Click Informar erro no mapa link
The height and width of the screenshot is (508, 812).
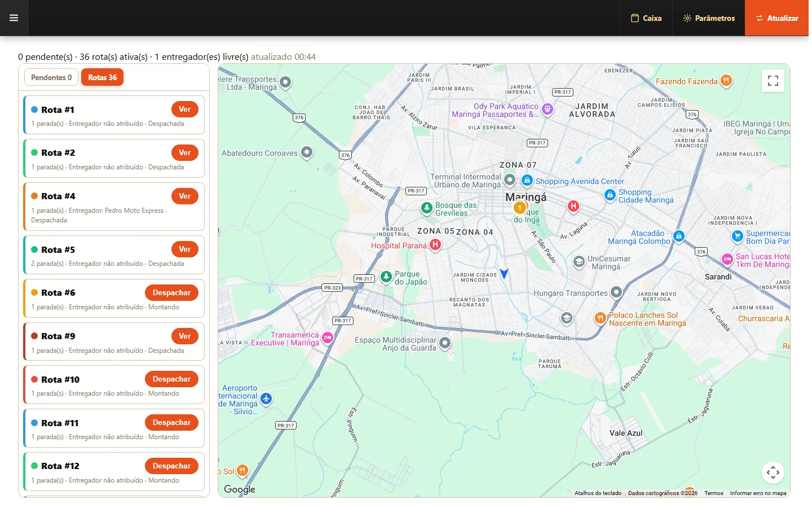coord(758,493)
